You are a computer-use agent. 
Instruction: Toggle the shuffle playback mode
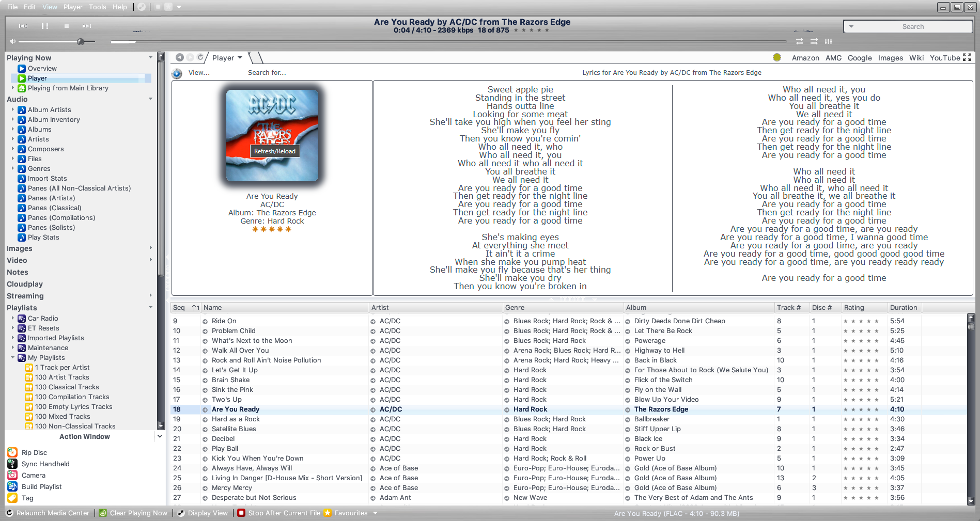814,41
